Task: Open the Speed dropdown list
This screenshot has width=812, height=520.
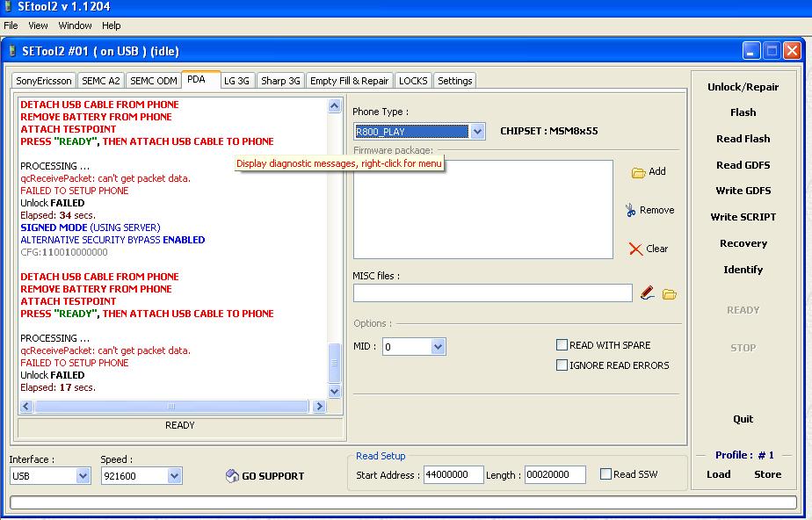Action: [x=174, y=476]
